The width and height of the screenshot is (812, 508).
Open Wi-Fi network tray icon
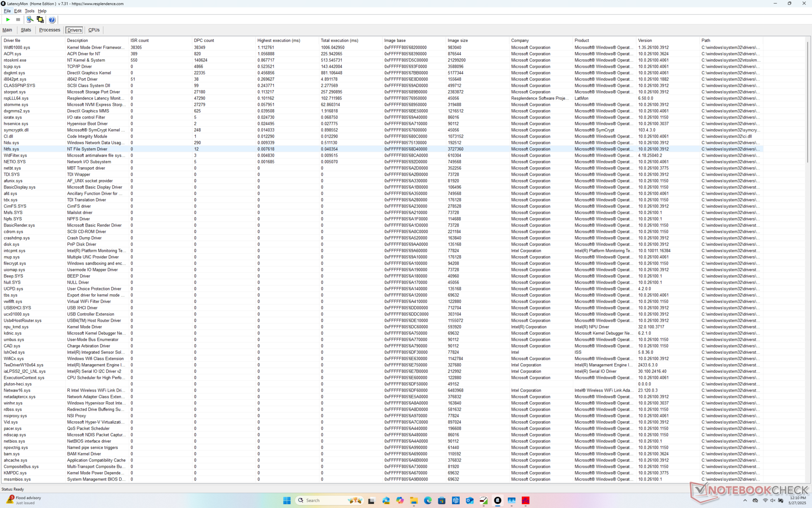click(765, 500)
